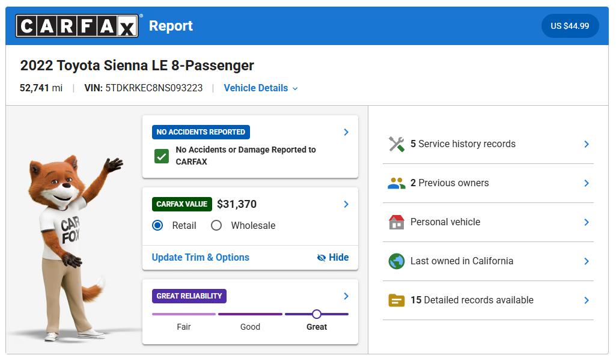
Task: Click the CARFAX logo in header
Action: [x=77, y=26]
